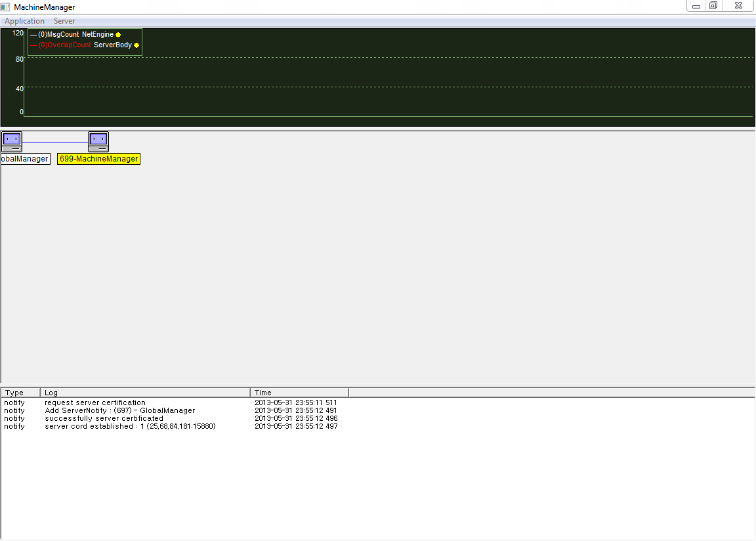Select the 'Add ServerNotify' log entry
Screen dimensions: 756x541
[x=119, y=410]
